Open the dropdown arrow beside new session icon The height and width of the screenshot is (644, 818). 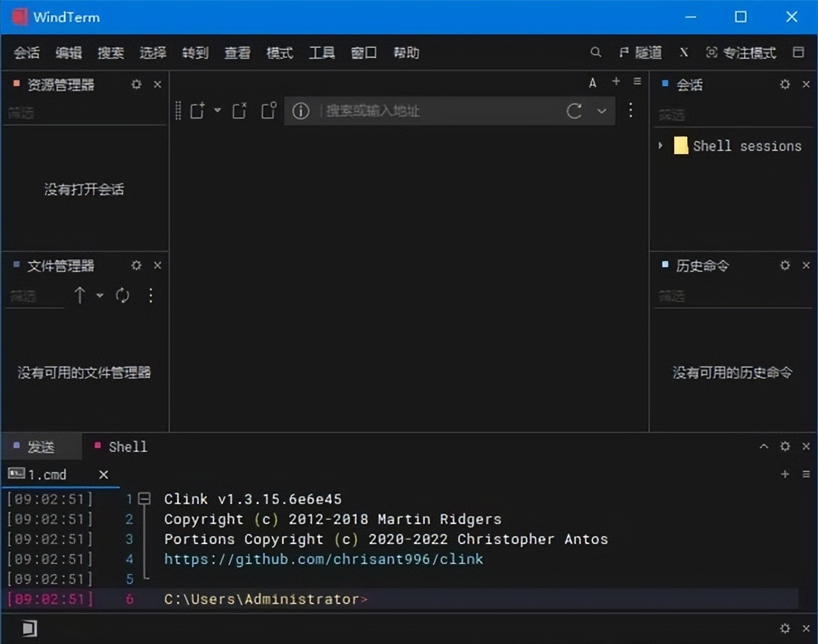pyautogui.click(x=217, y=110)
